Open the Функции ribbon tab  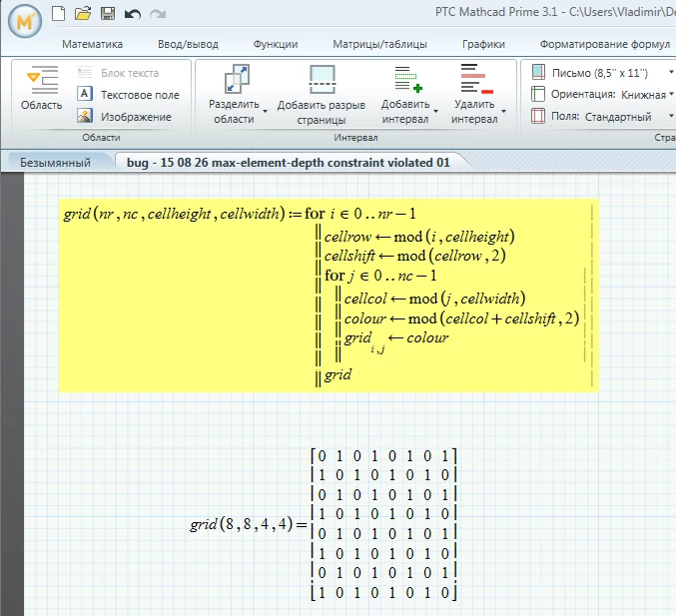(276, 44)
